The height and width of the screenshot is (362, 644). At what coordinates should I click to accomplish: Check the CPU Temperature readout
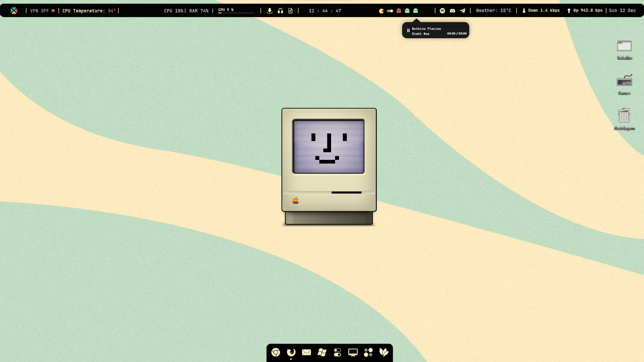point(89,11)
